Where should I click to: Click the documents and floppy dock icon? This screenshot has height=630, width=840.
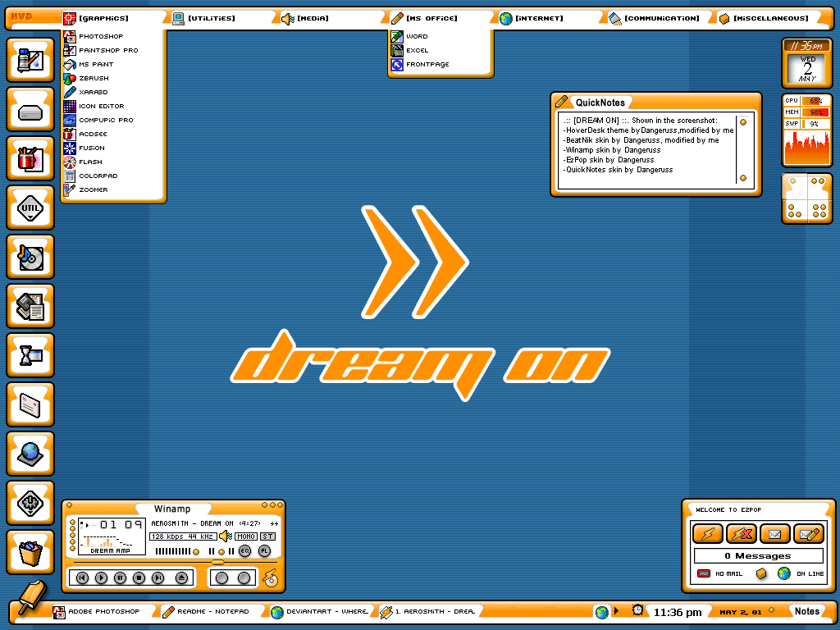tap(30, 307)
